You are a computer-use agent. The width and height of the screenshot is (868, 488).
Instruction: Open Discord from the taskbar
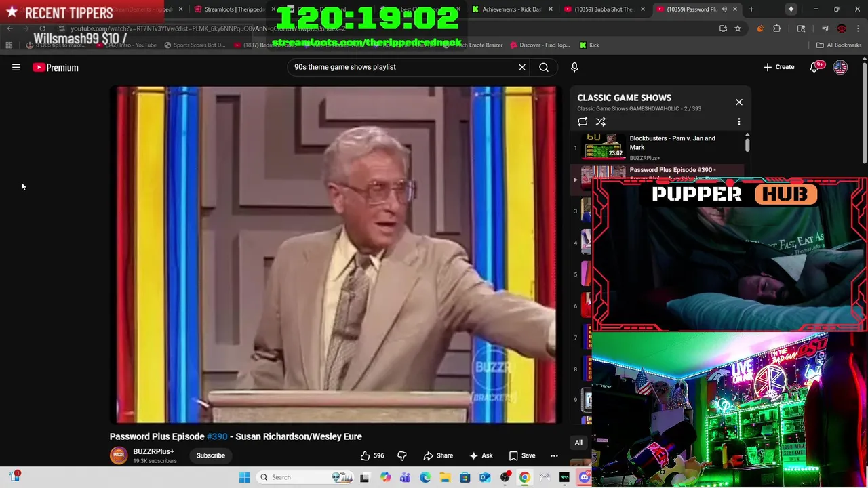point(585,477)
